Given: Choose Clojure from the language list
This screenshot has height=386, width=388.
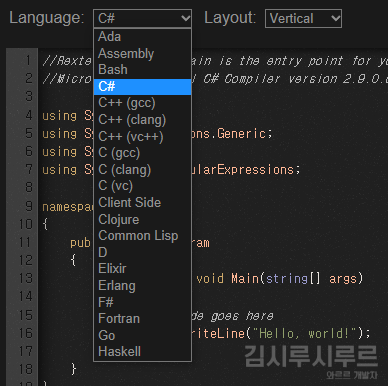Looking at the screenshot, I should click(142, 219).
